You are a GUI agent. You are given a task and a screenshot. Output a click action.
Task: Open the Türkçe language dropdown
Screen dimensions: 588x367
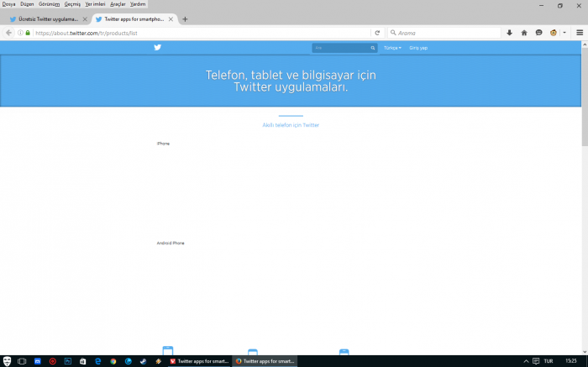(392, 48)
